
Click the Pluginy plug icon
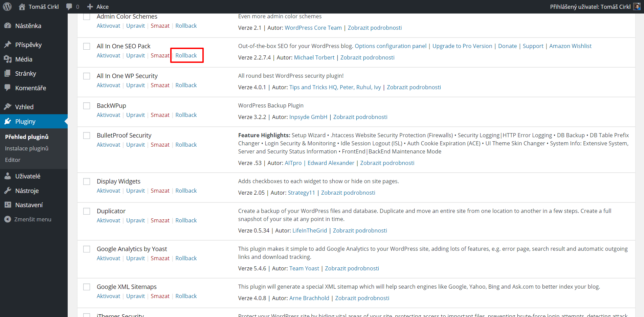tap(7, 121)
